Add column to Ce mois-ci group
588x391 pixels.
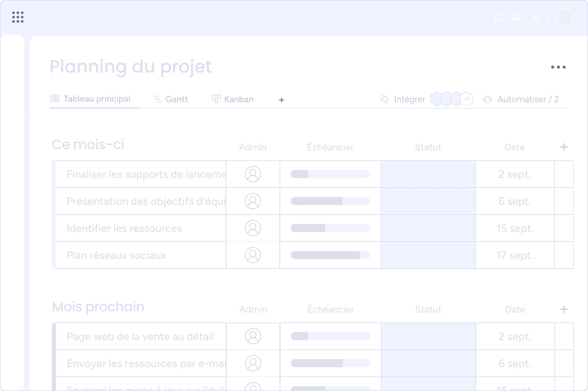pos(564,147)
